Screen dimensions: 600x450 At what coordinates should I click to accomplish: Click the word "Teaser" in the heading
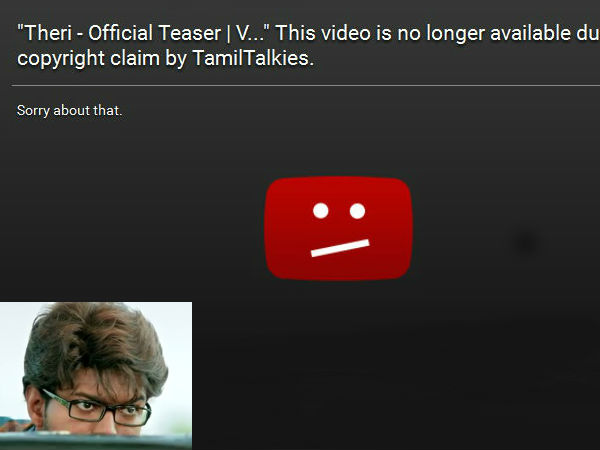point(190,33)
